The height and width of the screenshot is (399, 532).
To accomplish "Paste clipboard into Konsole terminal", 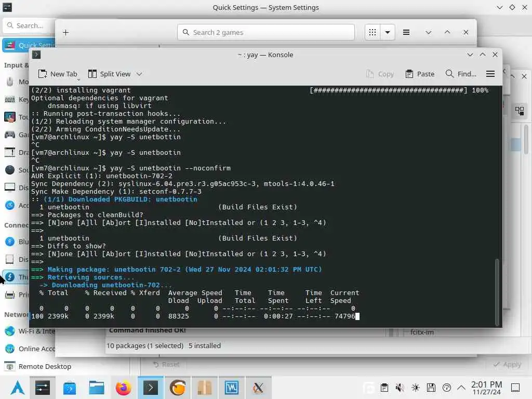I will 420,74.
